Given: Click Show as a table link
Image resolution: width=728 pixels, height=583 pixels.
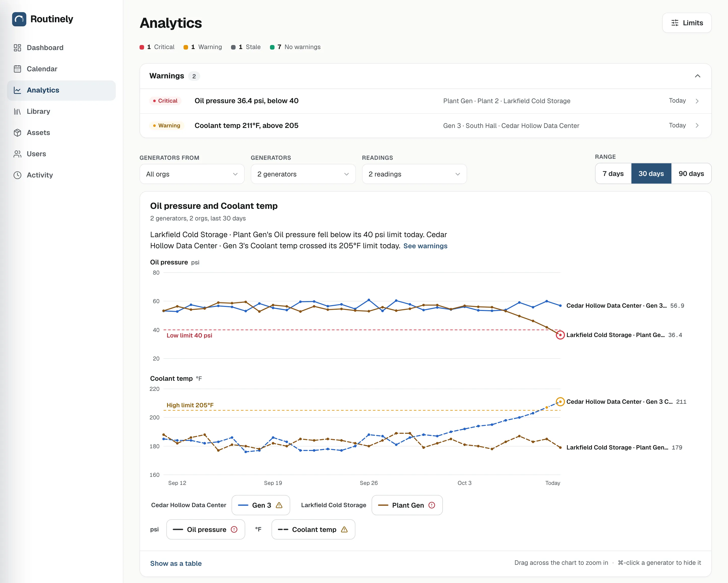Looking at the screenshot, I should (176, 564).
